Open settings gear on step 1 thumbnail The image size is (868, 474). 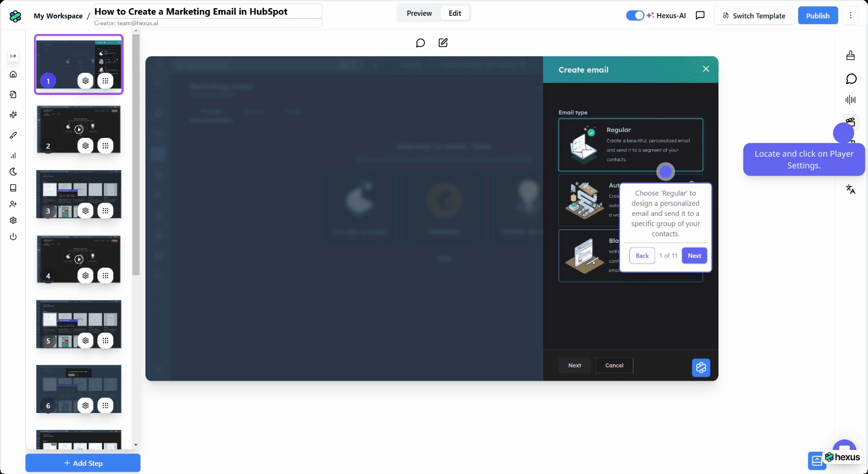86,81
